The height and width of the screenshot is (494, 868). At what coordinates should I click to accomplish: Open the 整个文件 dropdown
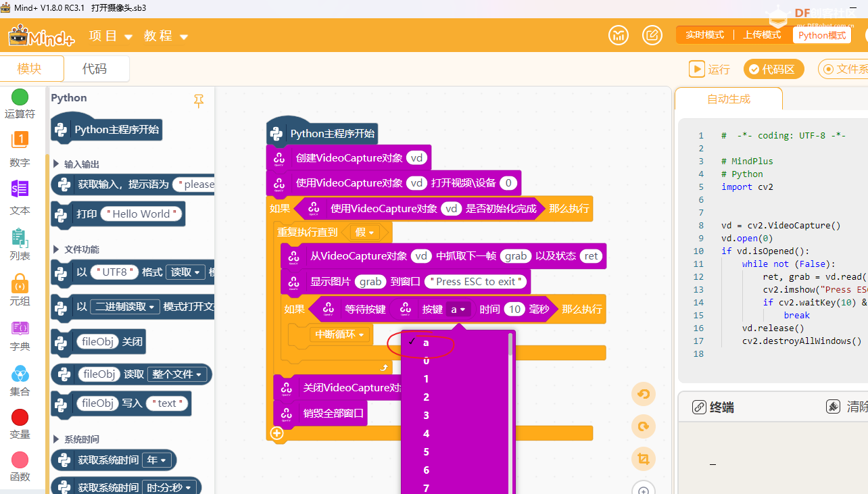tap(178, 374)
